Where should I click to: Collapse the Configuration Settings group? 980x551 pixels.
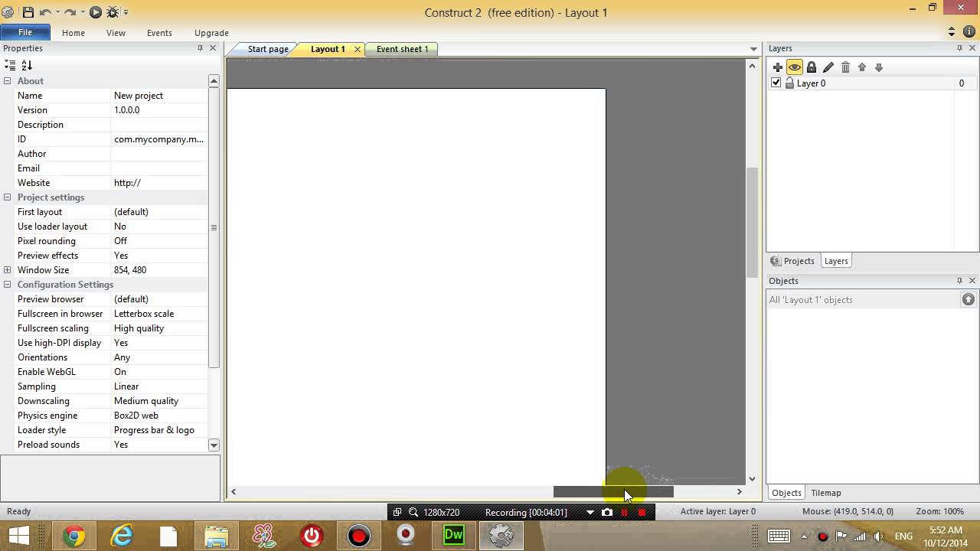click(x=7, y=285)
